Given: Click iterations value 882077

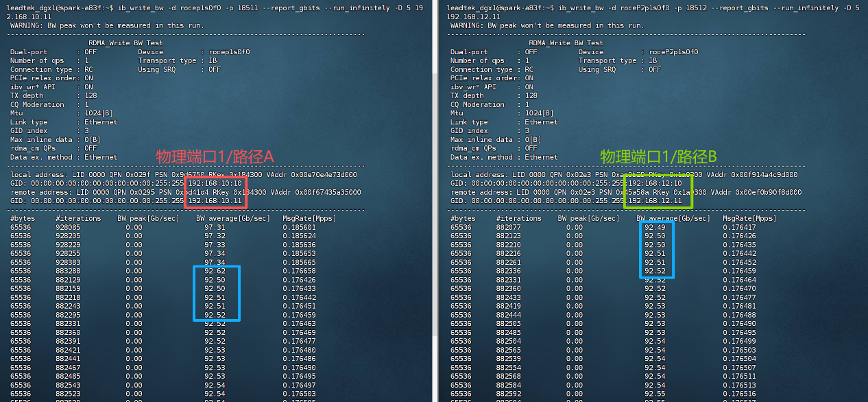Looking at the screenshot, I should click(508, 227).
